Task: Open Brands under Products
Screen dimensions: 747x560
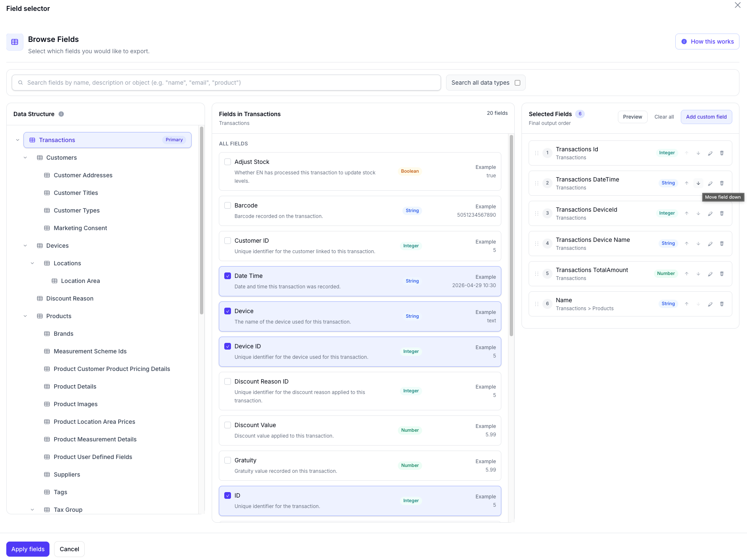Action: pos(63,334)
